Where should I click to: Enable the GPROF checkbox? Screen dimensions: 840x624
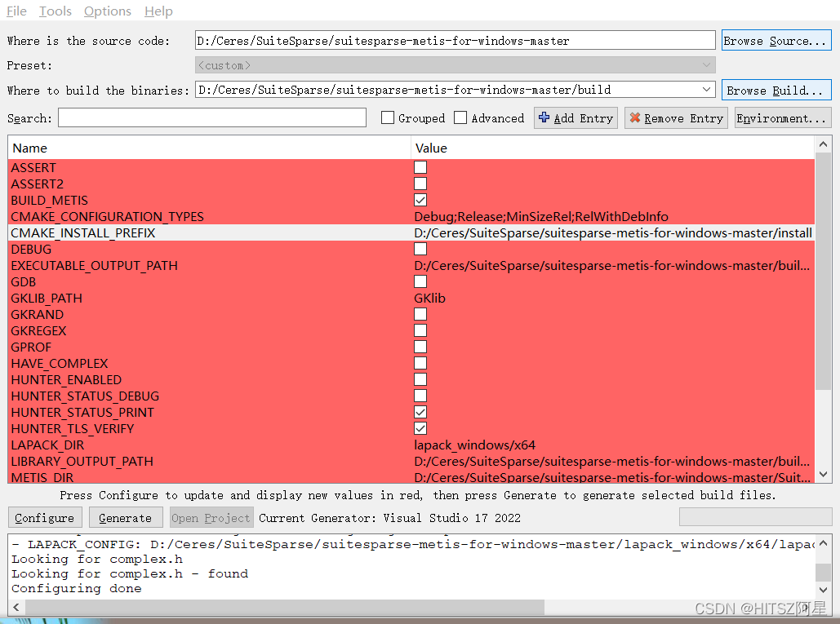(420, 347)
